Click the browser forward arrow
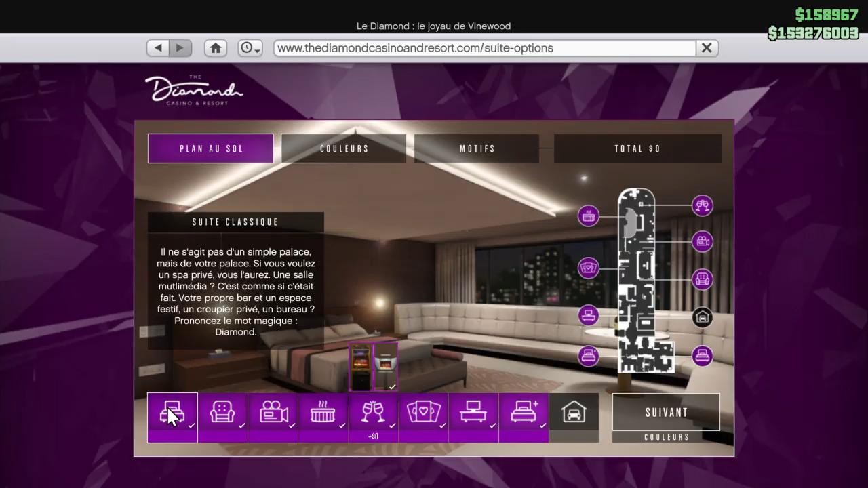The height and width of the screenshot is (488, 868). [180, 48]
